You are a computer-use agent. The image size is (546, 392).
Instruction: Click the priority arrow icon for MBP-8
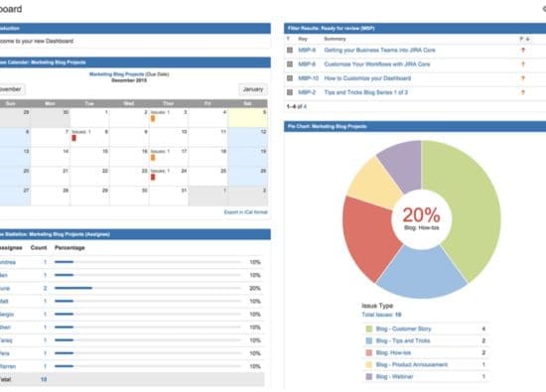pyautogui.click(x=522, y=65)
